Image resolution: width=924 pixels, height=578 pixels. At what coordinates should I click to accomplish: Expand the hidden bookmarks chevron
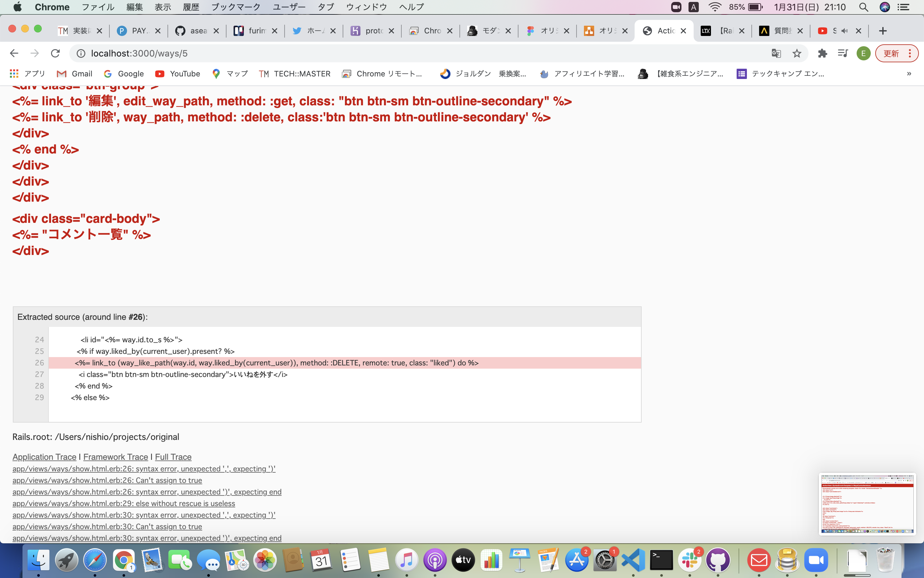909,74
